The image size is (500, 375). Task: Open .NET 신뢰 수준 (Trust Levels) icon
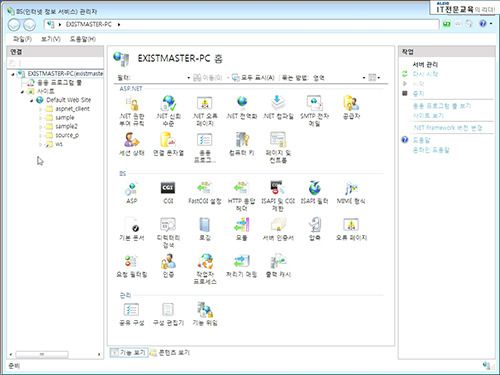click(x=169, y=111)
